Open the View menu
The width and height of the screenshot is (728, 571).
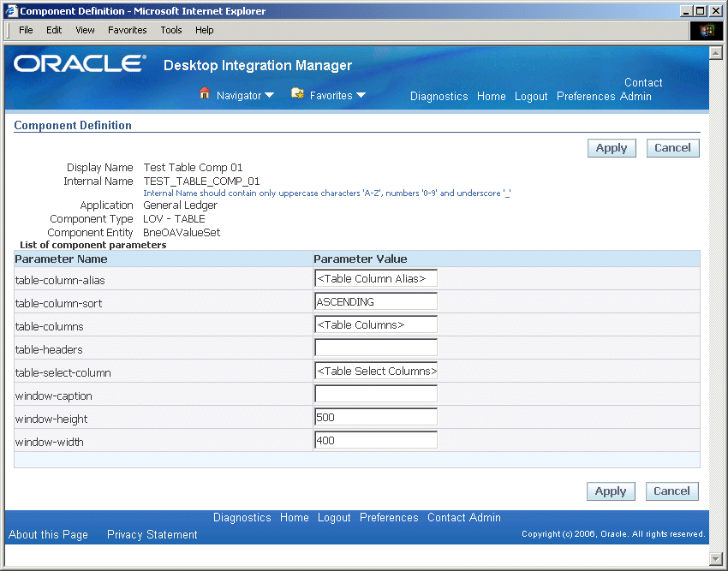click(85, 30)
